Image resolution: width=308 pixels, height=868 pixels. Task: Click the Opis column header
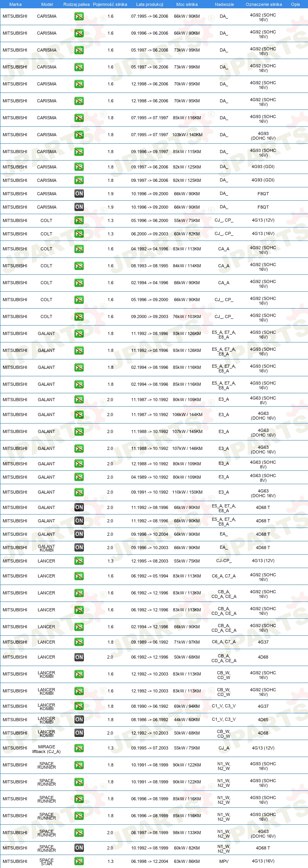[295, 4]
